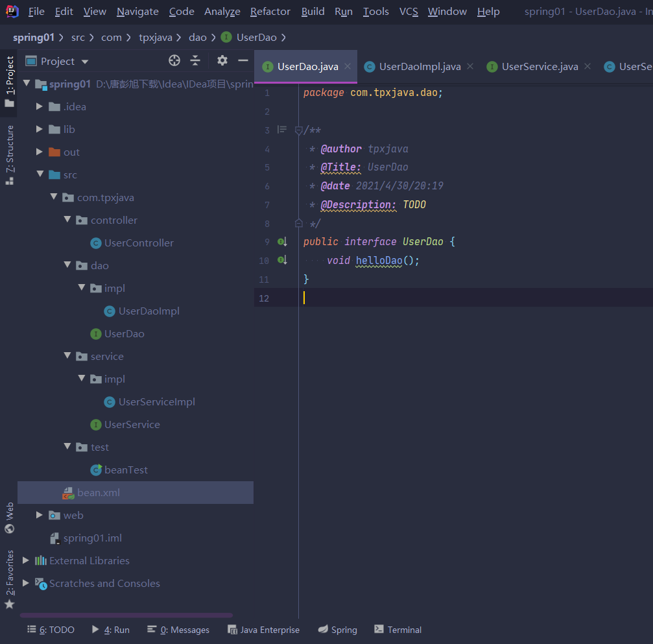
Task: Click the doc-comment rendered view icon on line 3
Action: [282, 130]
